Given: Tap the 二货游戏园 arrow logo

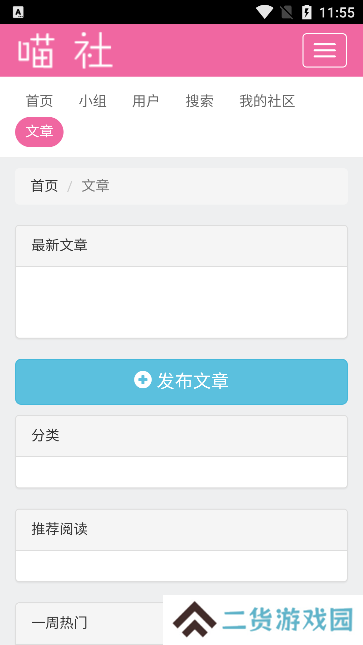Looking at the screenshot, I should pyautogui.click(x=195, y=621).
